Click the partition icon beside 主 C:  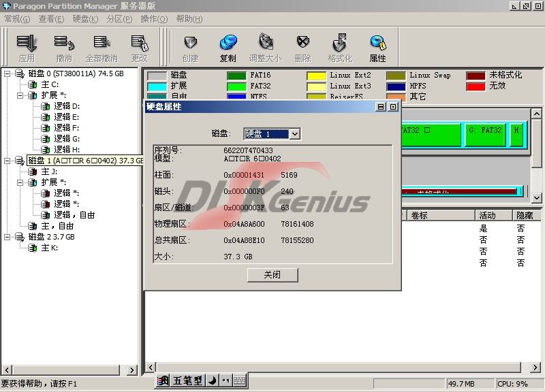coord(33,84)
